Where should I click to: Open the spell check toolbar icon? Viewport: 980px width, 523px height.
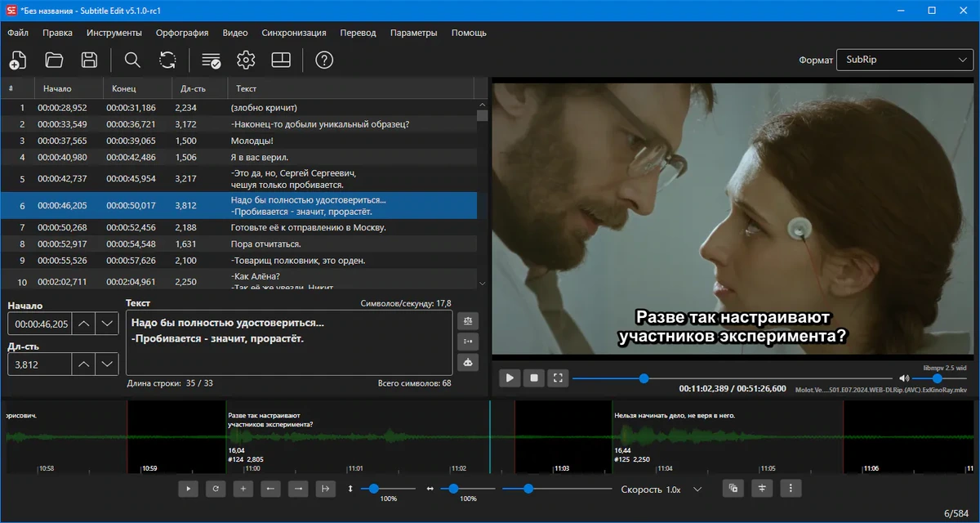coord(211,60)
